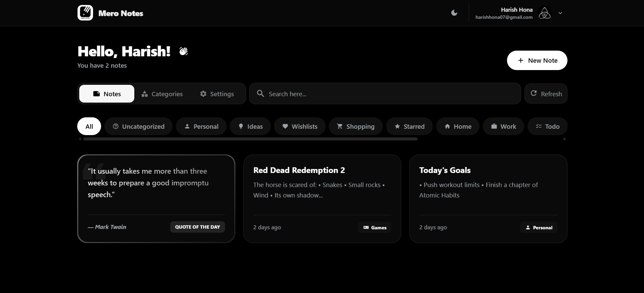Viewport: 644px width, 293px height.
Task: Create a note with New Note button
Action: 537,60
